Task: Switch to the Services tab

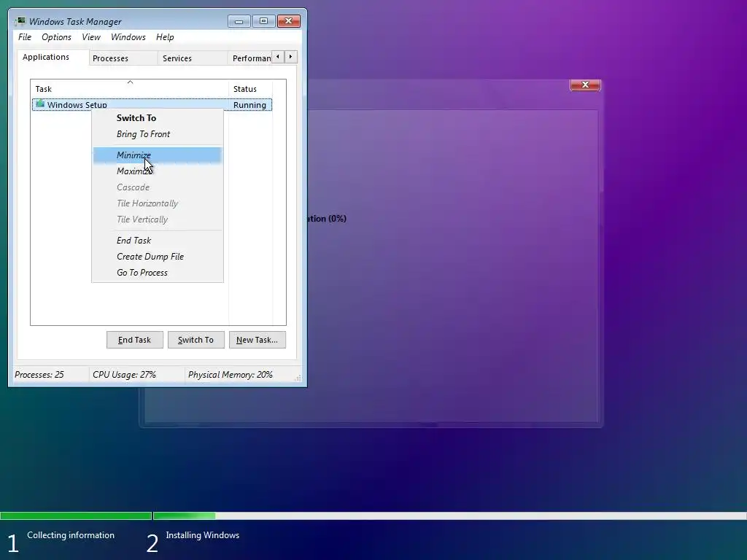Action: point(192,58)
